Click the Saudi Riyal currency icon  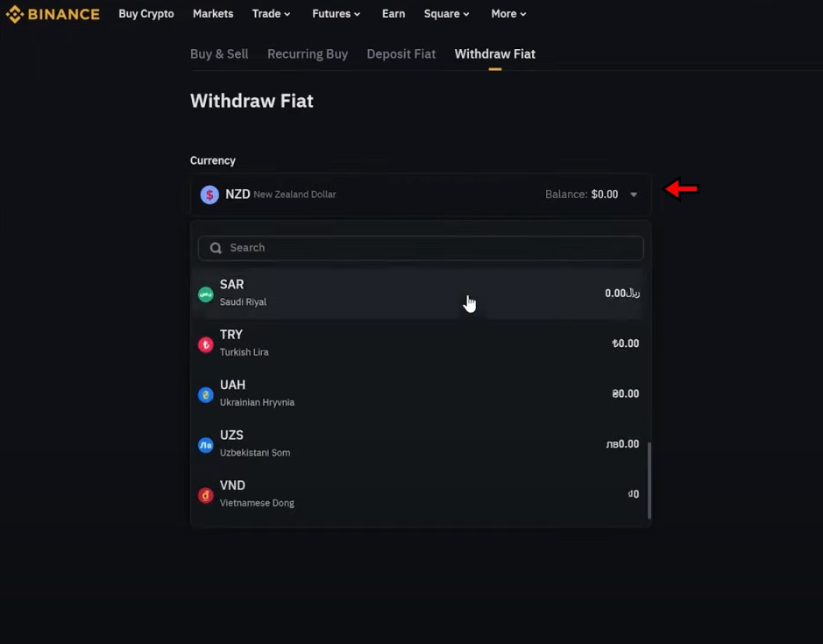205,294
